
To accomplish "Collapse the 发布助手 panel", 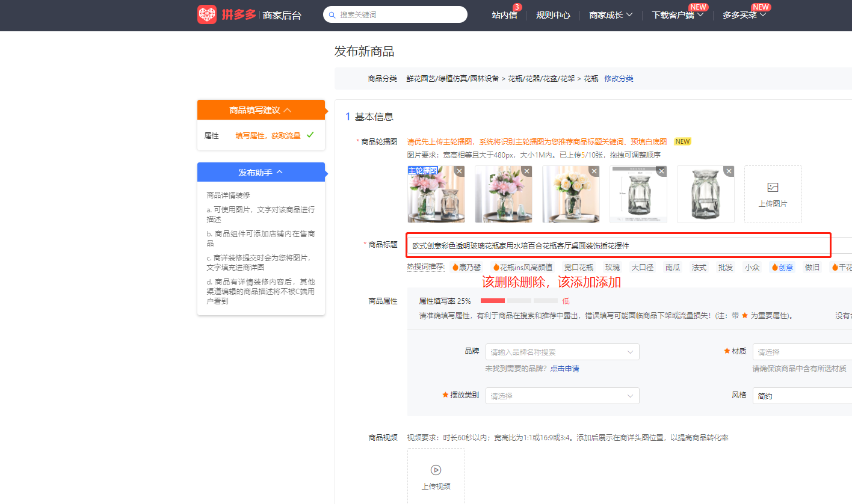I will [261, 173].
